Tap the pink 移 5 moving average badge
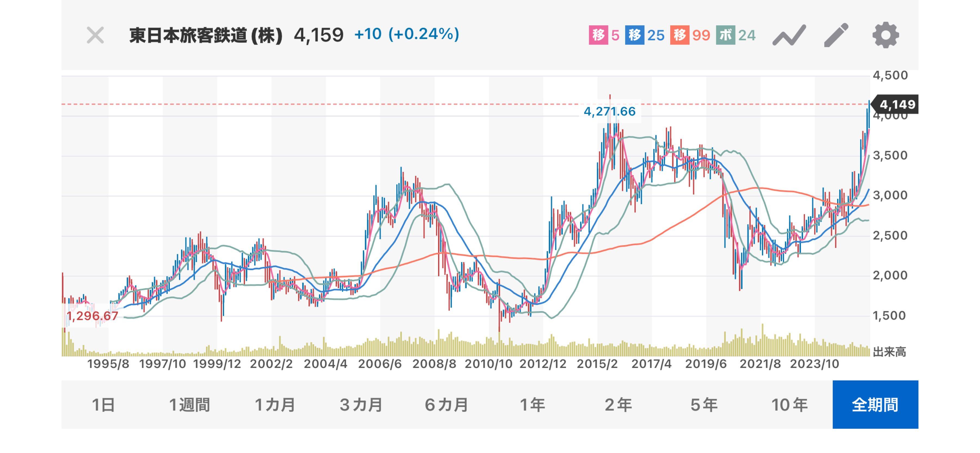Image resolution: width=980 pixels, height=453 pixels. (x=605, y=35)
